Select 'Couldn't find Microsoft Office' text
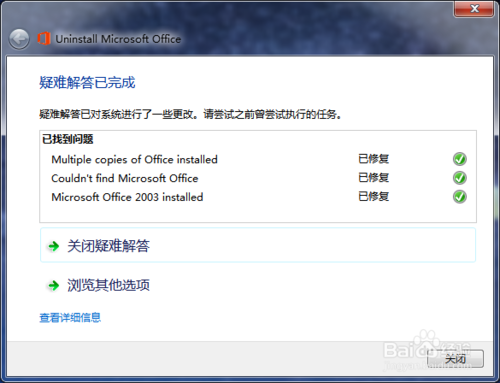The image size is (500, 383). point(125,178)
